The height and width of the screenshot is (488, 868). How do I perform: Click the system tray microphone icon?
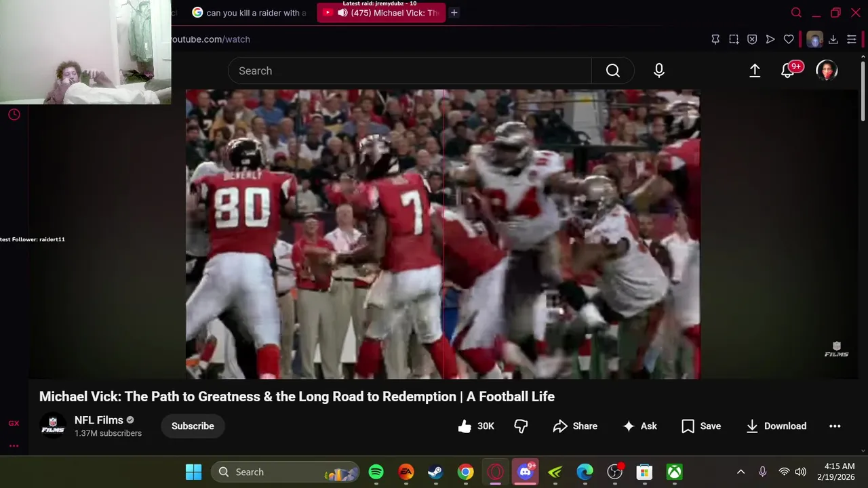tap(762, 472)
